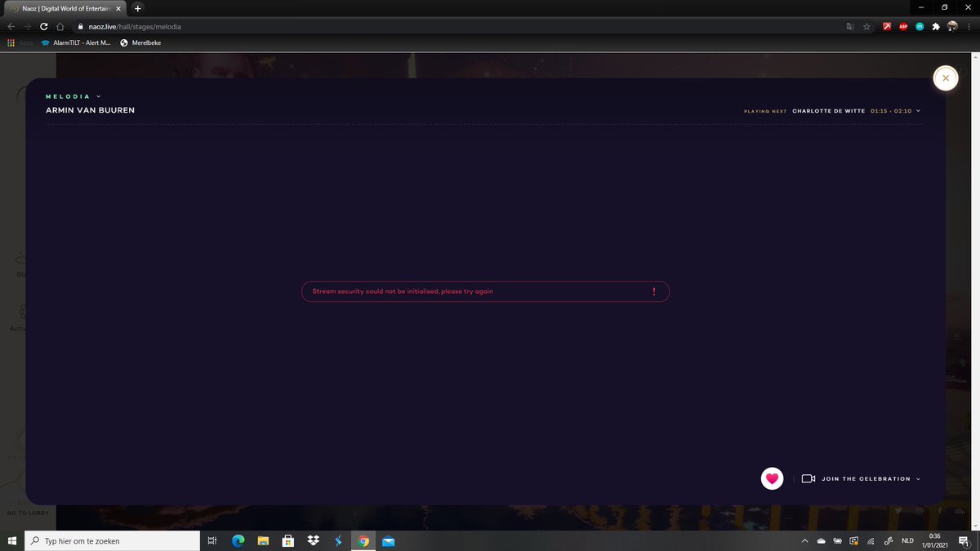This screenshot has width=980, height=551.
Task: Reload the page in Chrome
Action: (43, 26)
